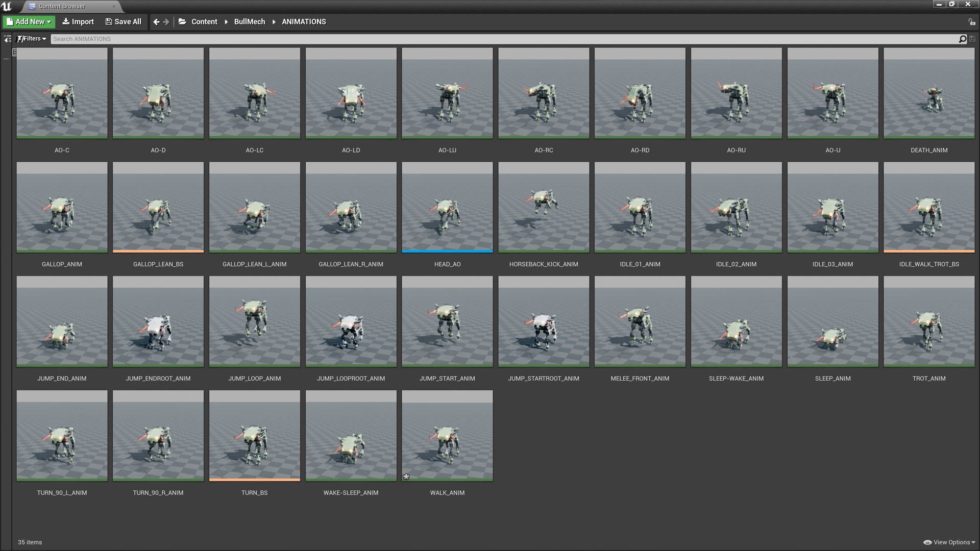The height and width of the screenshot is (551, 980).
Task: Select the HEAD_AO asset thumbnail
Action: coord(447,207)
